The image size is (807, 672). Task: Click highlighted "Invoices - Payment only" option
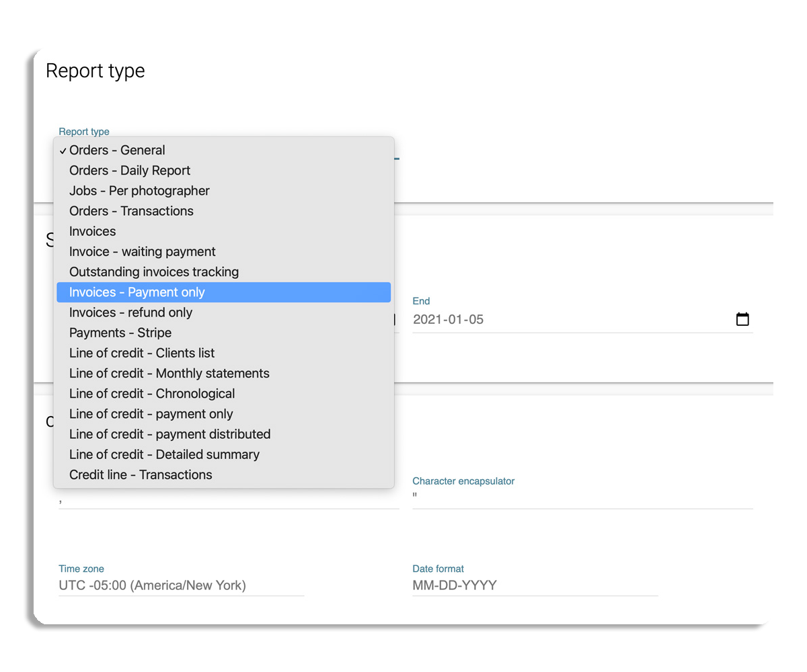tap(137, 292)
